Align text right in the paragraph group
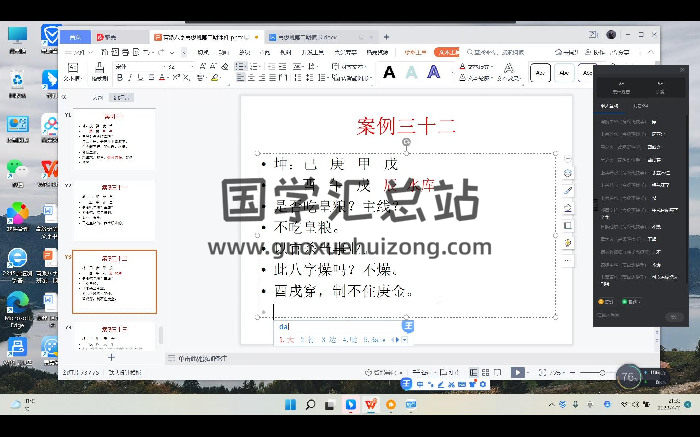The image size is (700, 437). point(262,78)
